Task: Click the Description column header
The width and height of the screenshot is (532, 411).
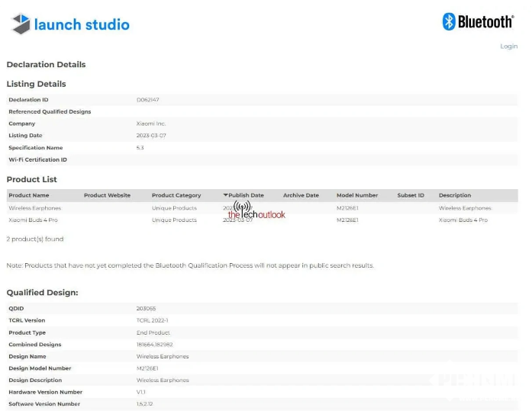Action: click(455, 195)
